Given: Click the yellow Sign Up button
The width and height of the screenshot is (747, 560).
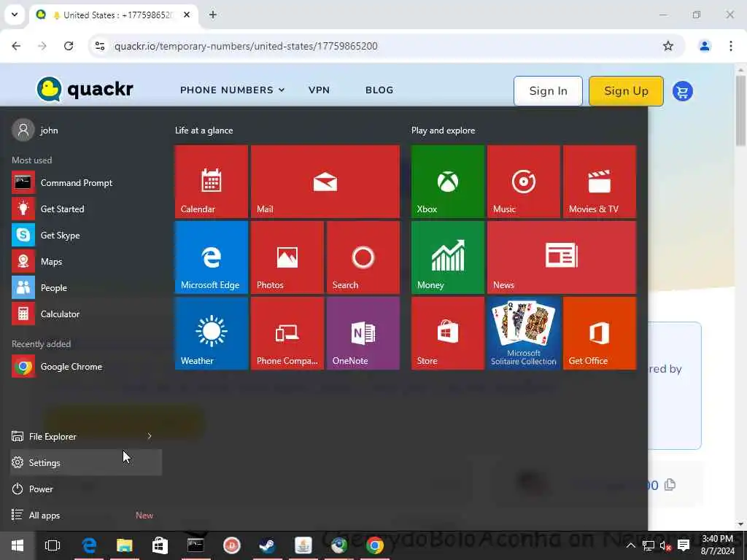Looking at the screenshot, I should coord(626,91).
